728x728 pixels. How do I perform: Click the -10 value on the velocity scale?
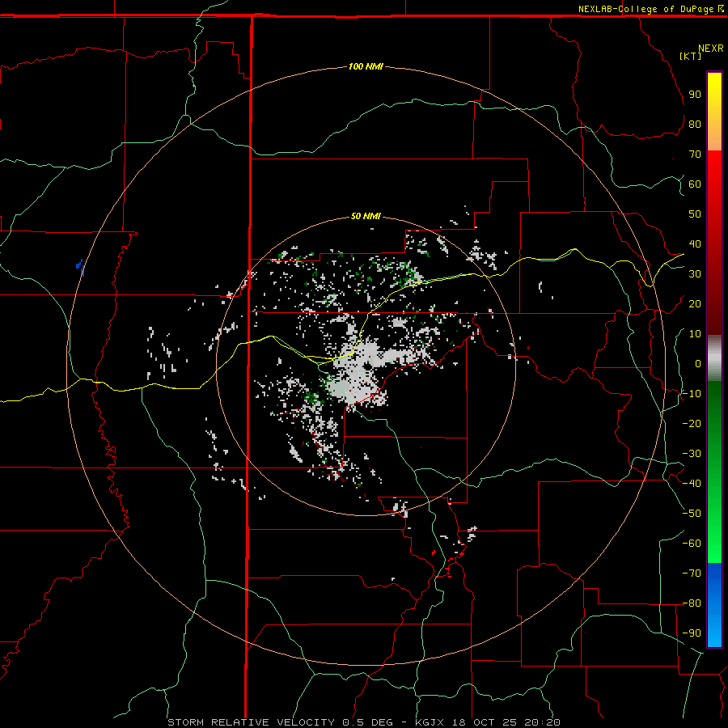692,394
